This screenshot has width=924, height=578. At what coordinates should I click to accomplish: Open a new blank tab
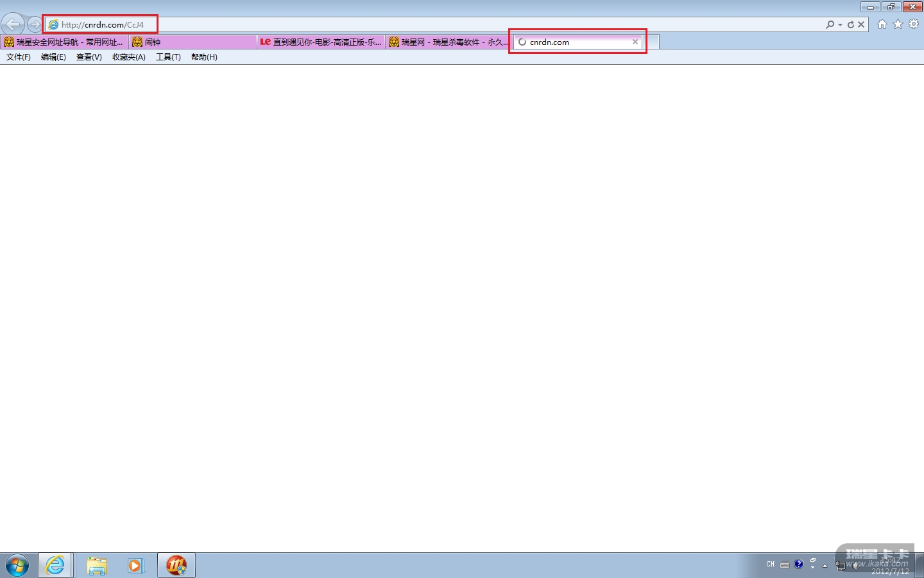(651, 42)
